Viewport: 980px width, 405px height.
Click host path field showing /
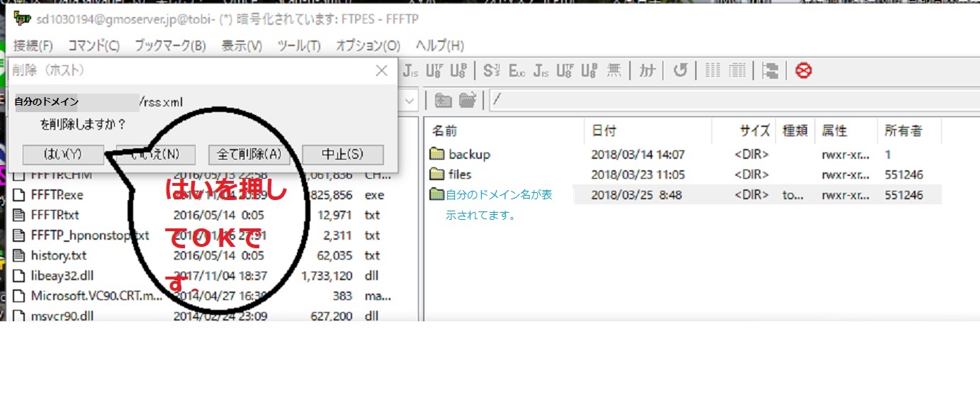pos(733,101)
